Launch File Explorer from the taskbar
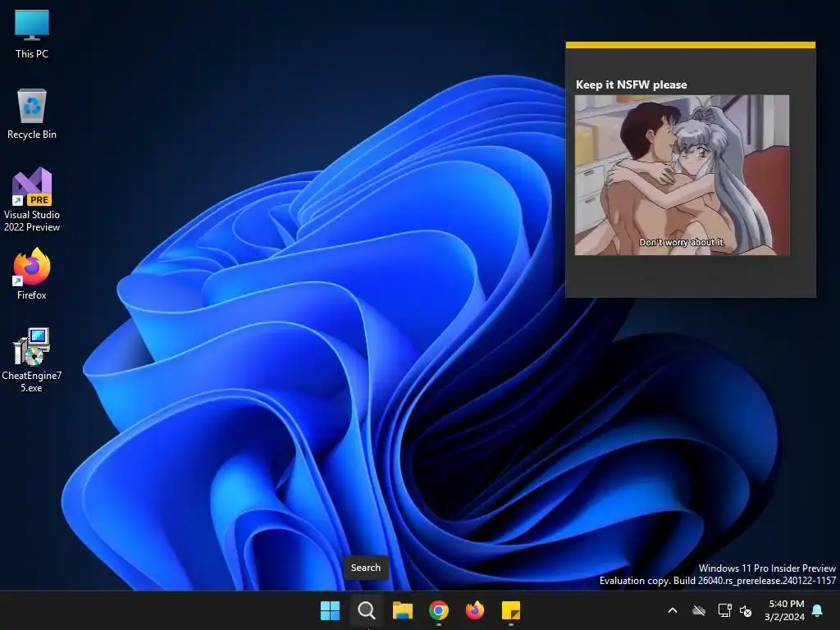Image resolution: width=840 pixels, height=630 pixels. click(x=402, y=610)
